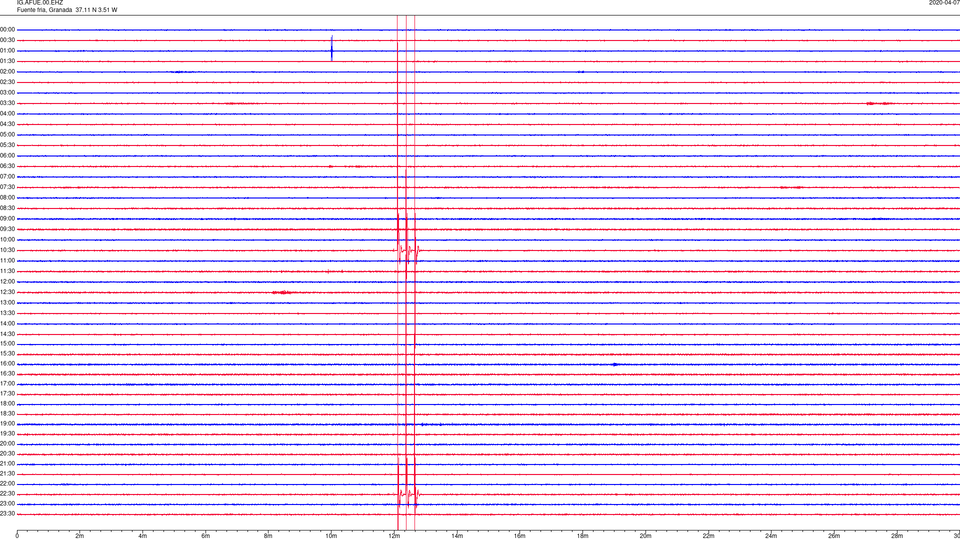960x540 pixels.
Task: Select the 23:00 trace time label
Action: coord(7,503)
